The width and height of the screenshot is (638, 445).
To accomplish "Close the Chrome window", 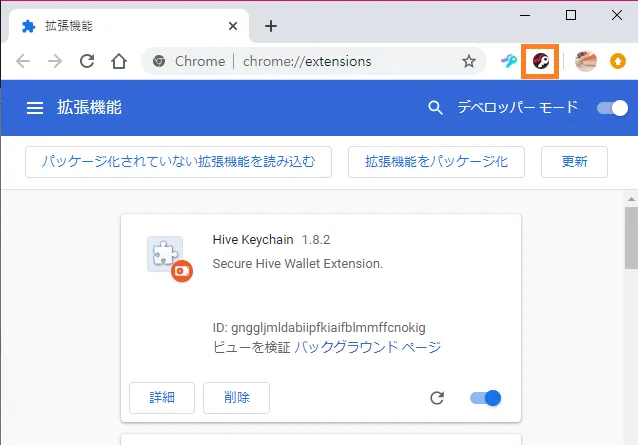I will tap(617, 15).
